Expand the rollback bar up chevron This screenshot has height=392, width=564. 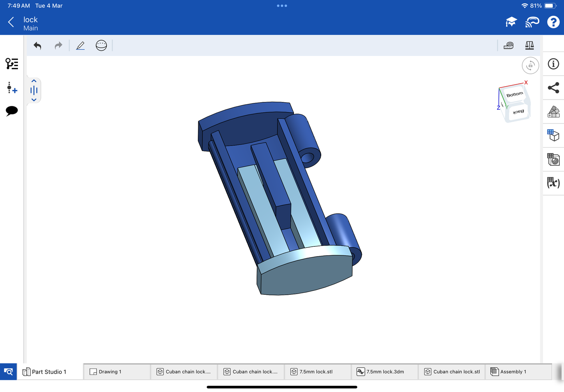click(x=34, y=81)
